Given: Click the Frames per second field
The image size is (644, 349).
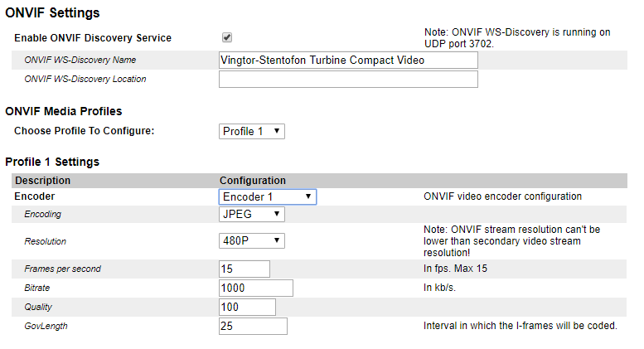Looking at the screenshot, I should tap(245, 269).
